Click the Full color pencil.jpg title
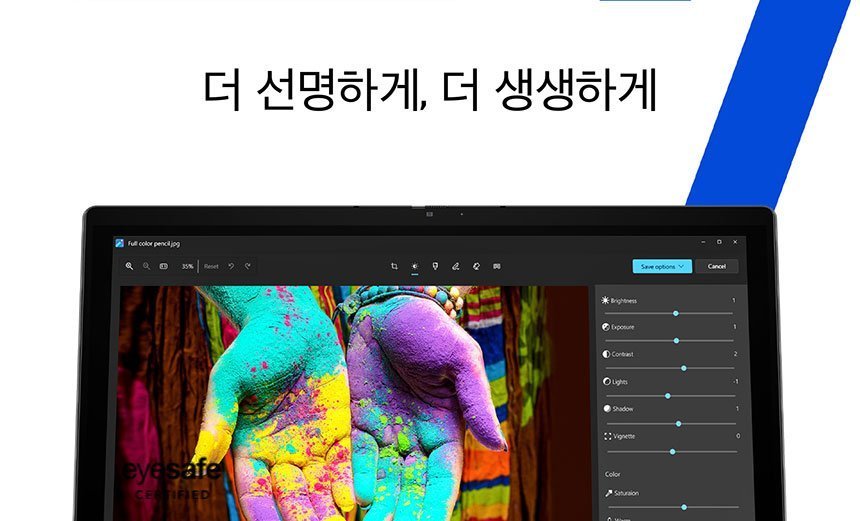The height and width of the screenshot is (521, 860). click(154, 243)
